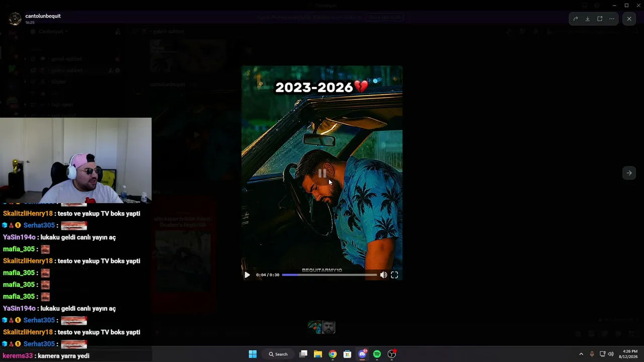Download the video from the viewer toolbar
The width and height of the screenshot is (644, 362).
click(x=588, y=19)
